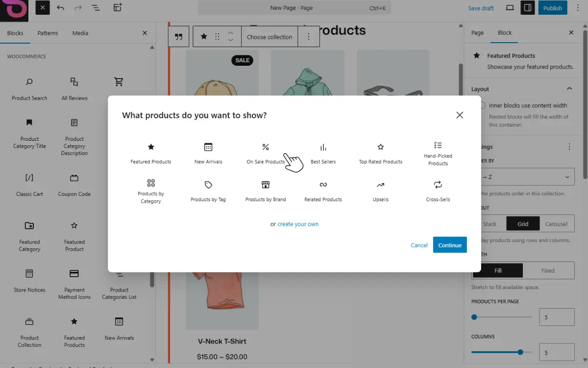Viewport: 588px width, 368px height.
Task: Select Products by Brand option
Action: click(x=266, y=191)
